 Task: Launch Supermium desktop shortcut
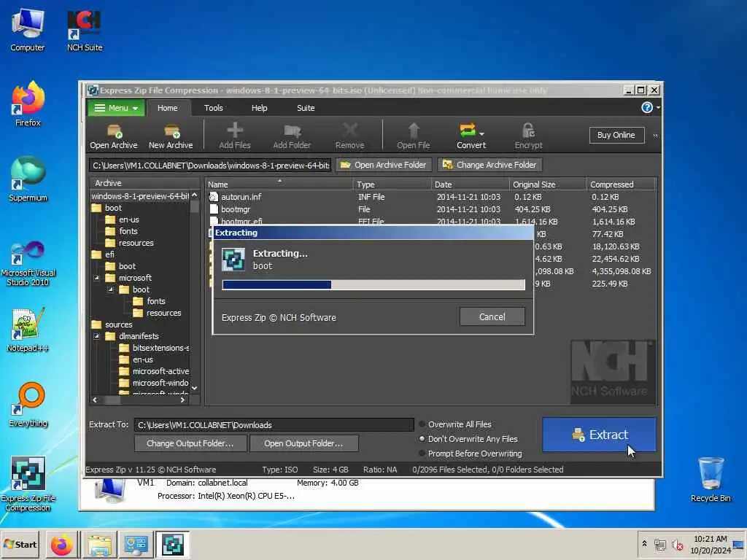pos(28,180)
